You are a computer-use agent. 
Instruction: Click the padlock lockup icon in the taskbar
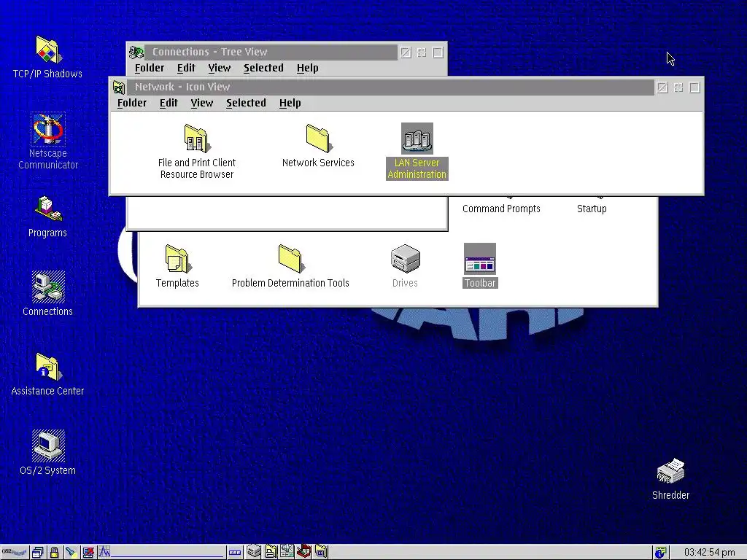(54, 552)
